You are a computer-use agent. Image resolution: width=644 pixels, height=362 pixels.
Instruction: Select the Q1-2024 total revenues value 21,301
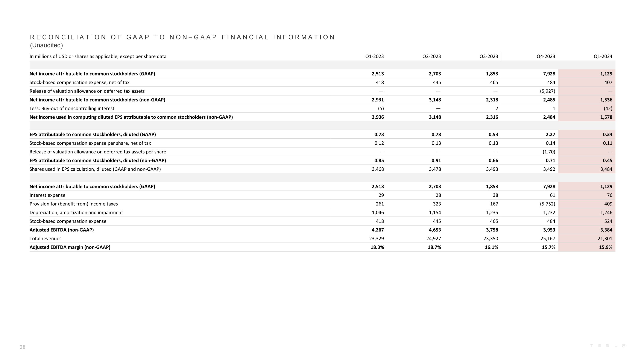click(605, 239)
